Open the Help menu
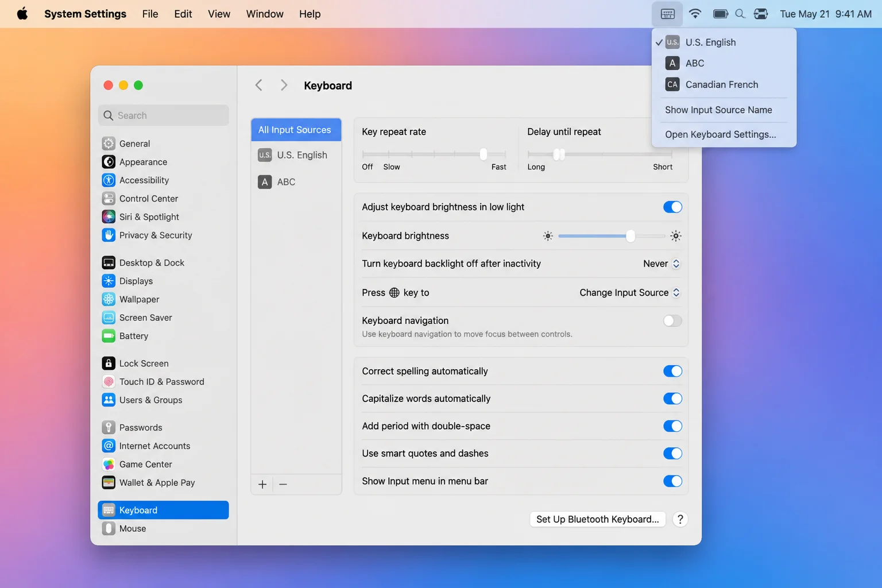 pyautogui.click(x=310, y=14)
